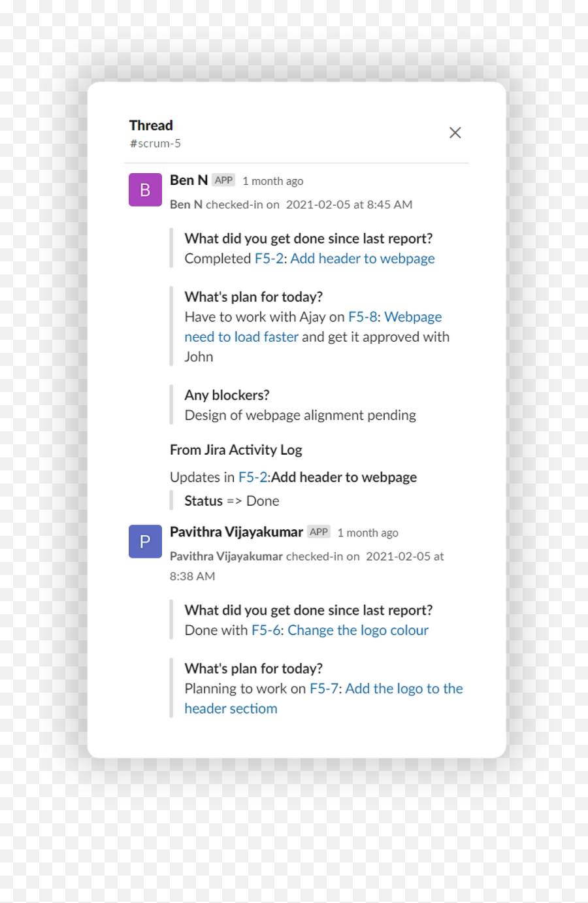Click the Thread panel header title
Screen dimensions: 588x903
pos(150,125)
